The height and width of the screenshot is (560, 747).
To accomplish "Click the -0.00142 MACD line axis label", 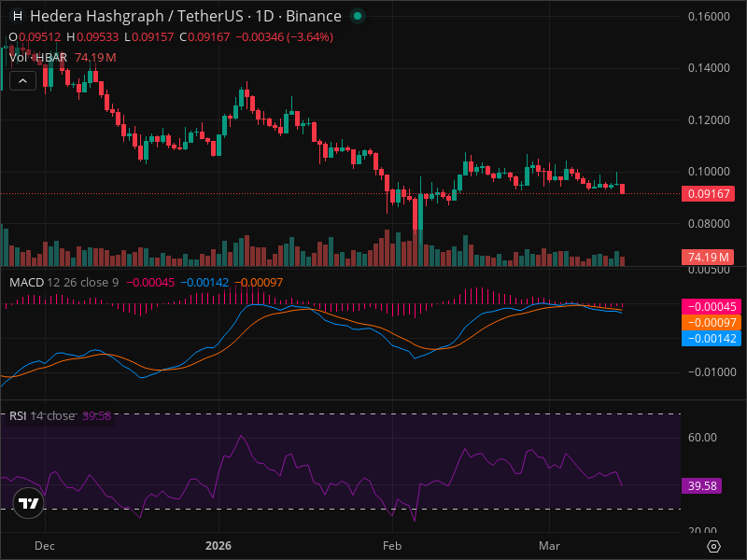I will click(712, 339).
